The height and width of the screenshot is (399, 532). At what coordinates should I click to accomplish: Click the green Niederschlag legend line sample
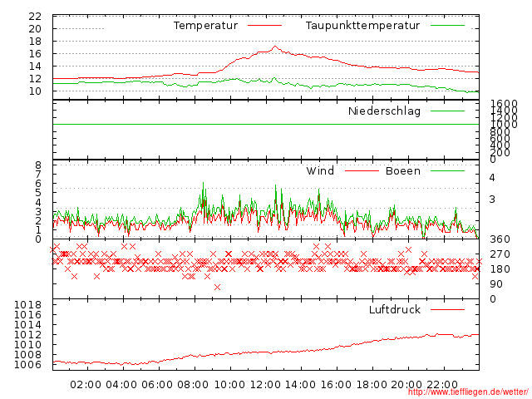(447, 111)
